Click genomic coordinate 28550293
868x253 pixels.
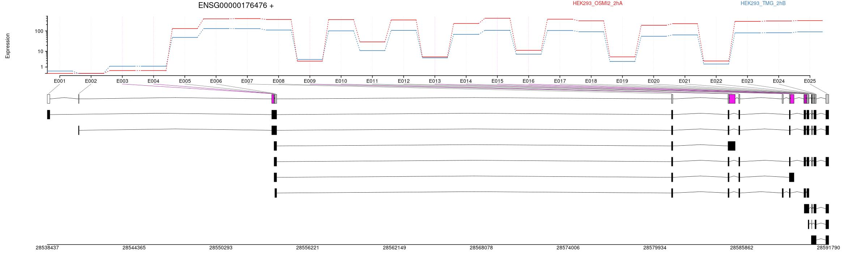click(x=221, y=248)
